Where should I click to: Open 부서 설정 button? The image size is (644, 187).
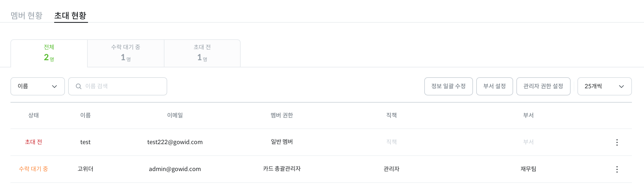[x=494, y=86]
